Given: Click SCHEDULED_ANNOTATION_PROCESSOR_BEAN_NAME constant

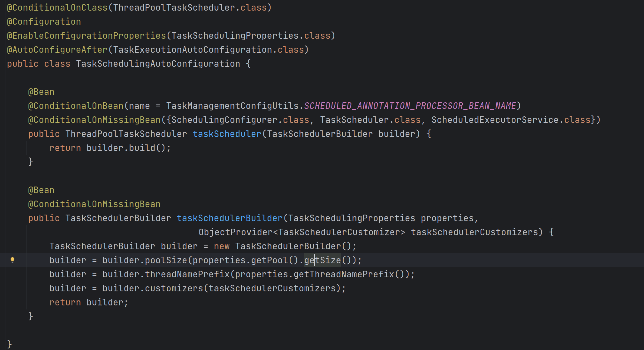Looking at the screenshot, I should 410,106.
